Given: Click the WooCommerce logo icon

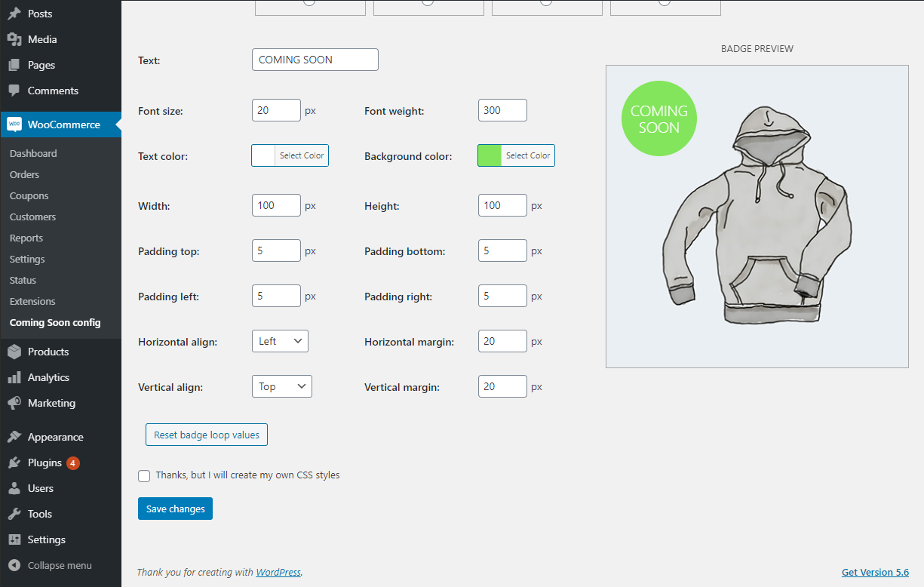Looking at the screenshot, I should pos(14,124).
